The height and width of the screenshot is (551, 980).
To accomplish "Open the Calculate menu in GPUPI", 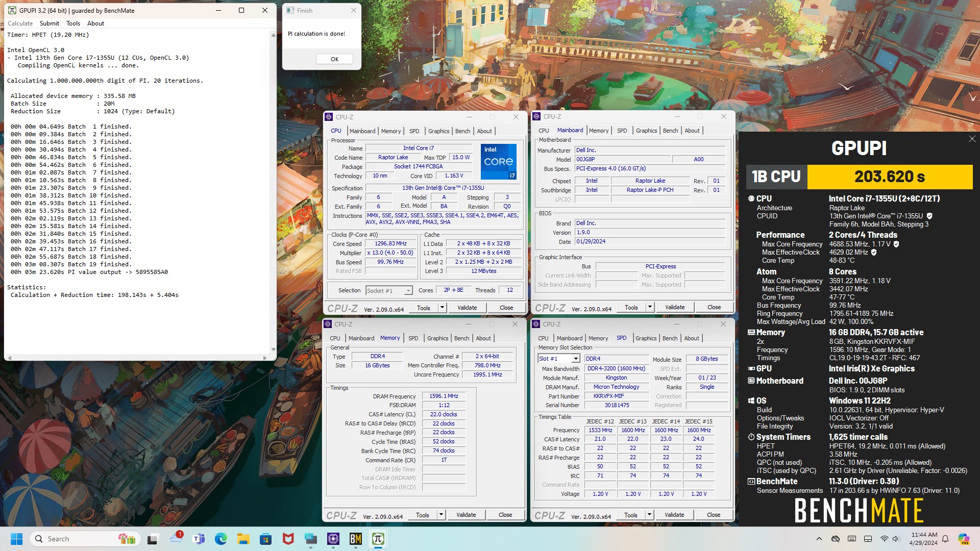I will pos(20,23).
